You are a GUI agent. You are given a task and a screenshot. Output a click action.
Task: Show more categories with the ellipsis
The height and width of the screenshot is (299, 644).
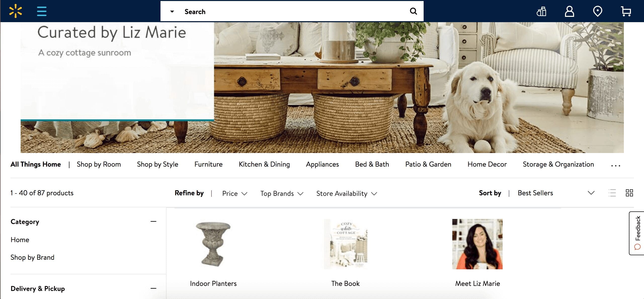click(x=616, y=165)
